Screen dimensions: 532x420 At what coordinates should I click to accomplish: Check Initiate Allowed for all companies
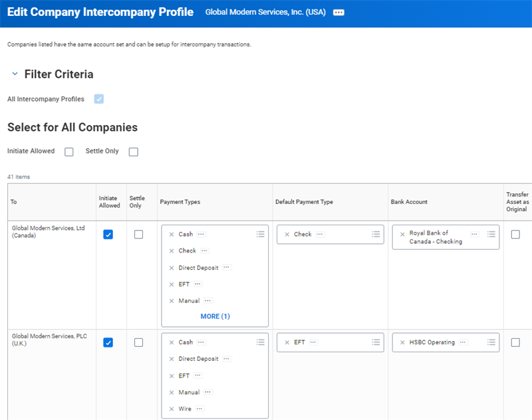(x=69, y=152)
